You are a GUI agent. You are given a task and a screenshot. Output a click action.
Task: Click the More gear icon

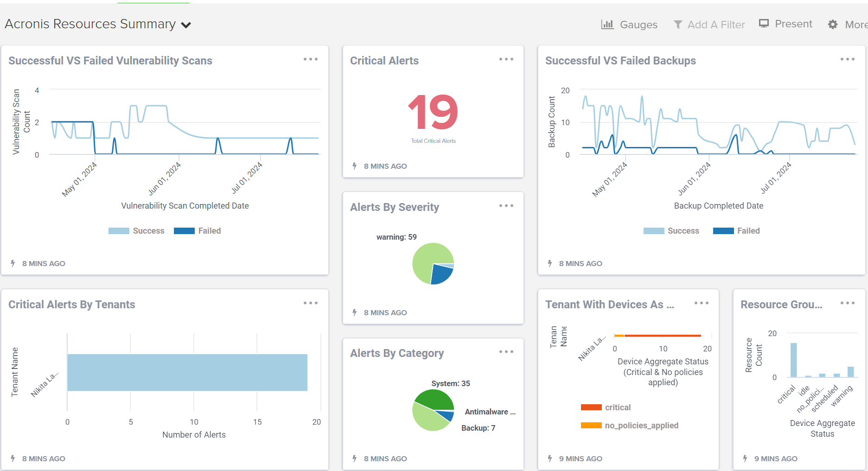833,25
